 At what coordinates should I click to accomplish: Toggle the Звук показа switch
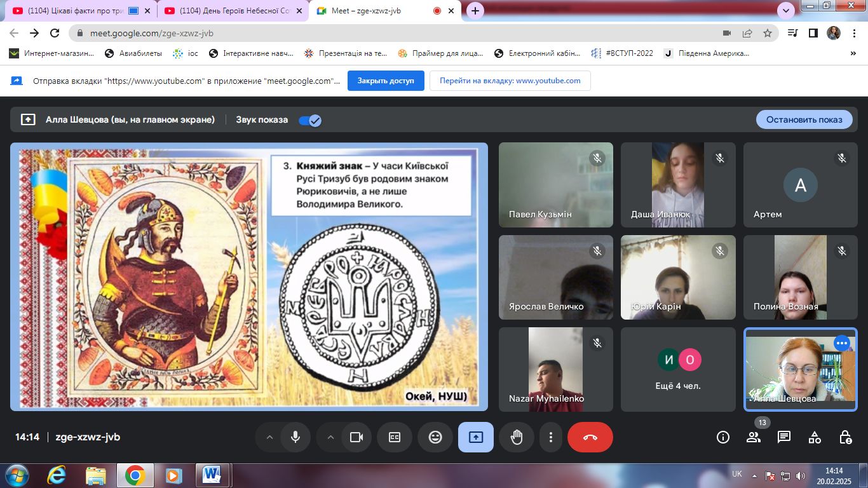[310, 120]
